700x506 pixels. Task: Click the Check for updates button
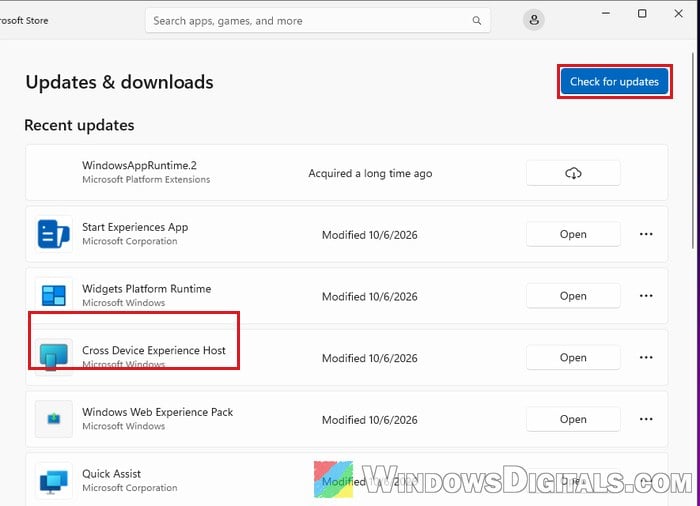pyautogui.click(x=614, y=81)
